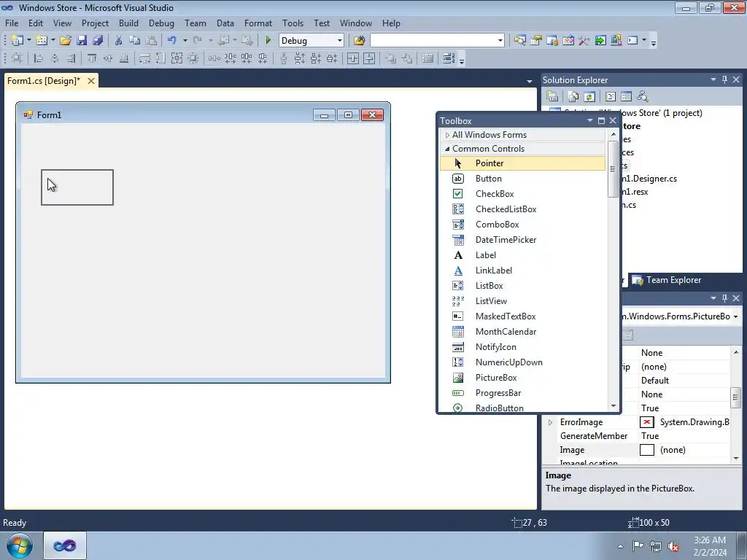Viewport: 747px width, 560px height.
Task: Open the Build menu
Action: [x=128, y=23]
